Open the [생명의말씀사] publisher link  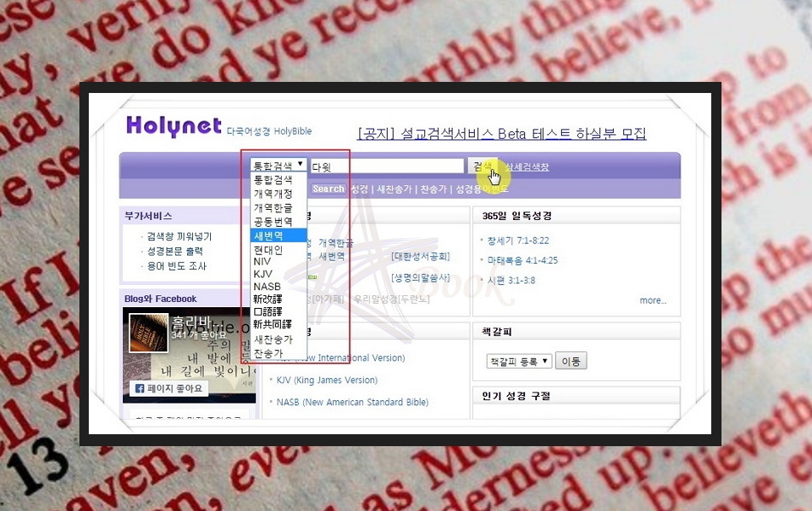pos(420,277)
